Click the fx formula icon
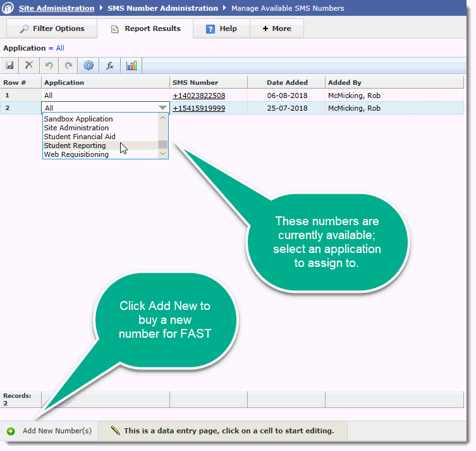Viewport: 476px width, 451px height. (x=109, y=65)
